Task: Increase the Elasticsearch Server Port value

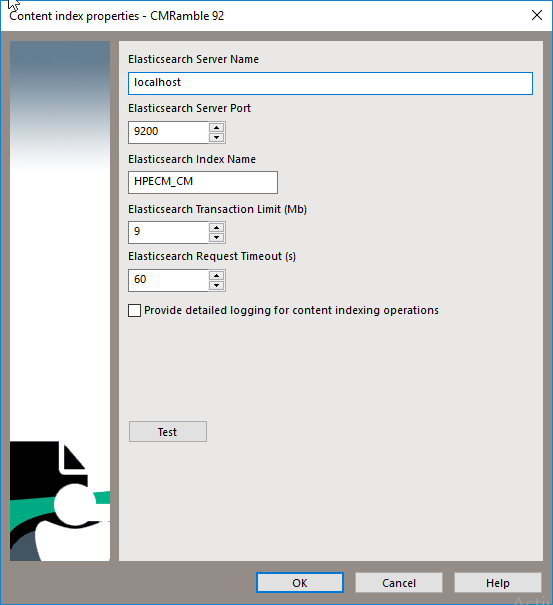Action: [216, 127]
